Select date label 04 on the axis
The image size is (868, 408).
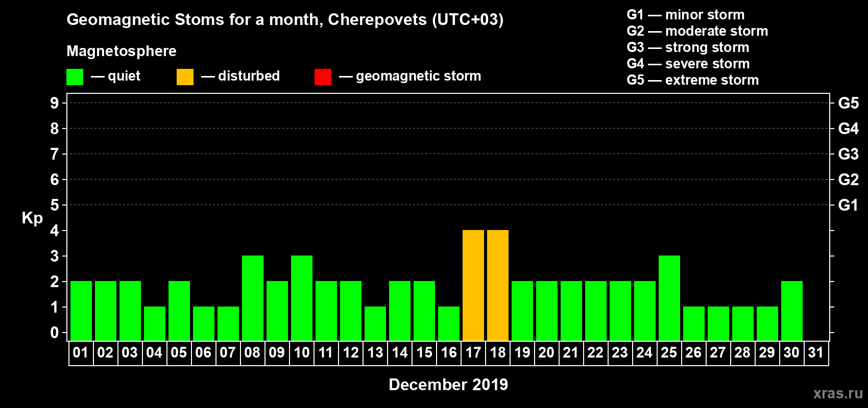coord(154,353)
